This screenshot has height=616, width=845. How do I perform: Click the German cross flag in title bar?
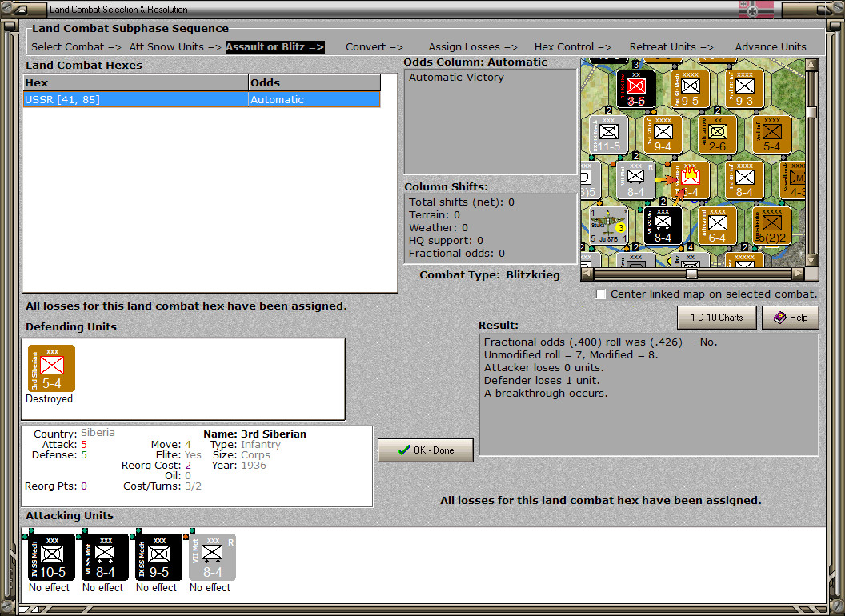755,9
